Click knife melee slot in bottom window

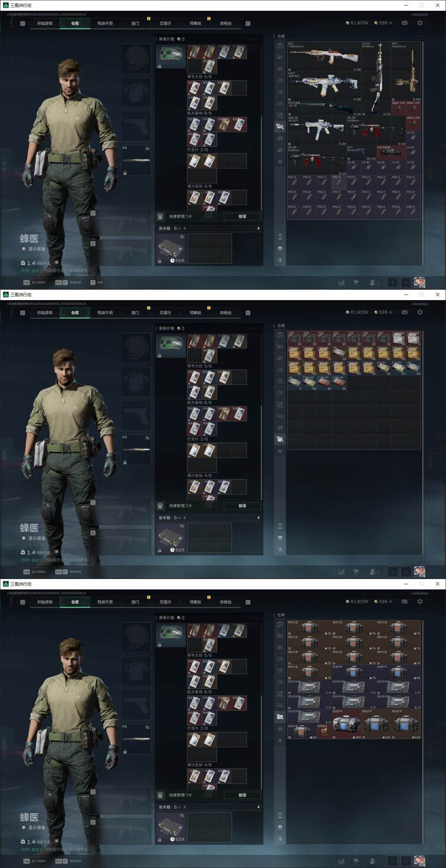136,739
